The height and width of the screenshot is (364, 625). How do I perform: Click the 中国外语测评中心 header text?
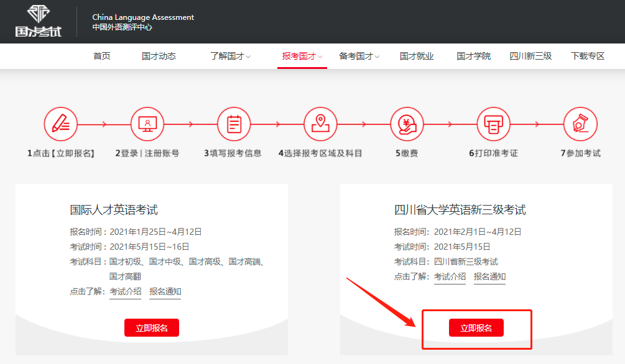pyautogui.click(x=122, y=27)
